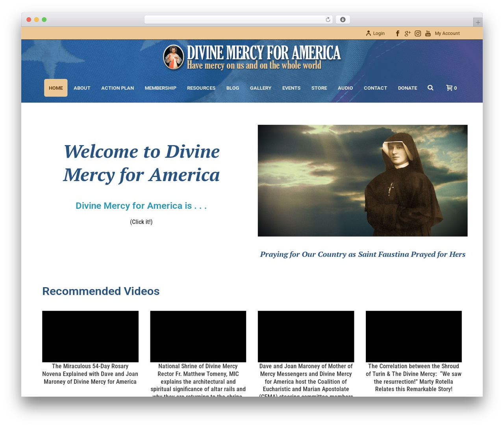The width and height of the screenshot is (504, 427).
Task: Click the Login link
Action: coord(379,33)
